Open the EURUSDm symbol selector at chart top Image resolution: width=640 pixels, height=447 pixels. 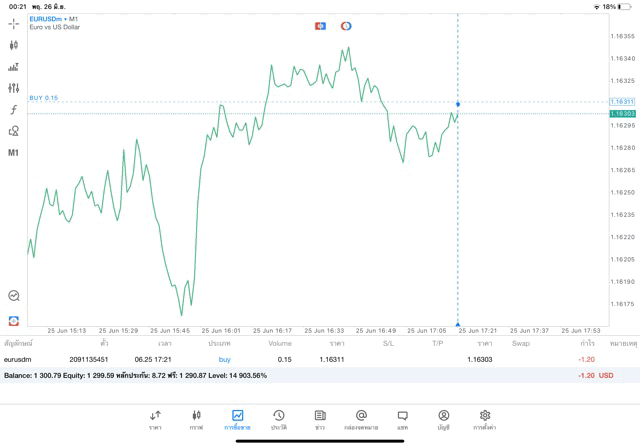[x=49, y=19]
